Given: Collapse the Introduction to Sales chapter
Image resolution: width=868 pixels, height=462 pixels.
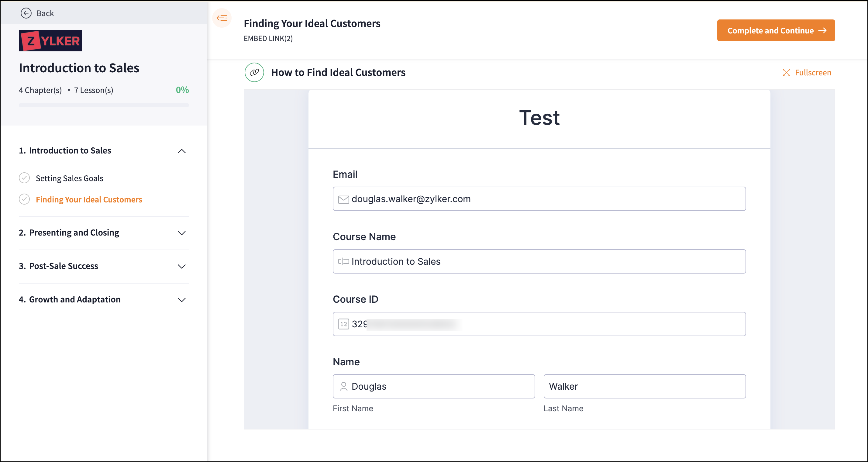Looking at the screenshot, I should [x=182, y=151].
